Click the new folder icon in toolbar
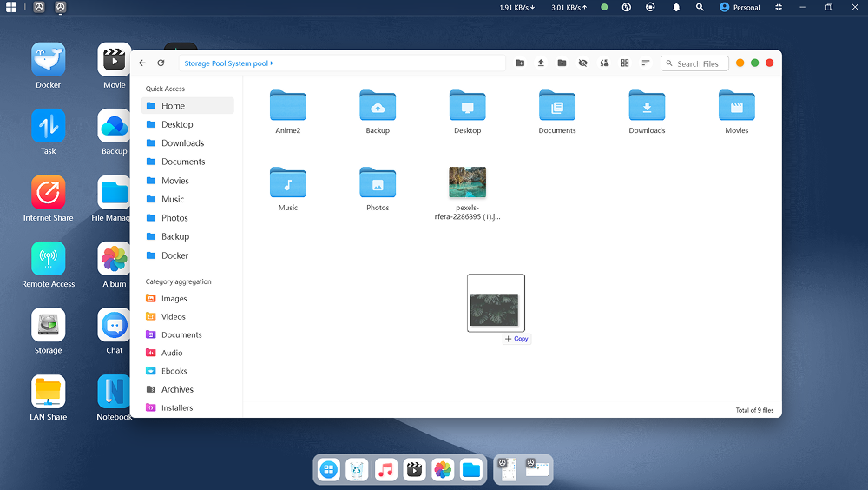Screen dimensions: 868x490 [520, 63]
